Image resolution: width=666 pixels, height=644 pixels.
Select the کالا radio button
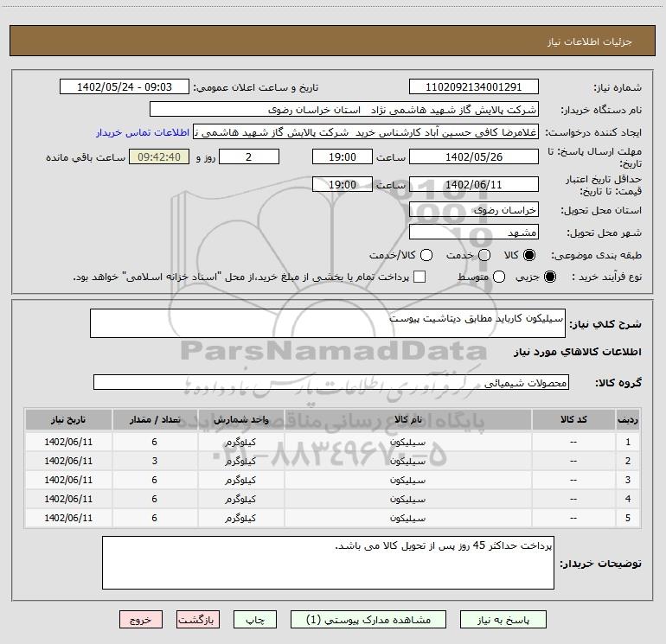click(529, 255)
